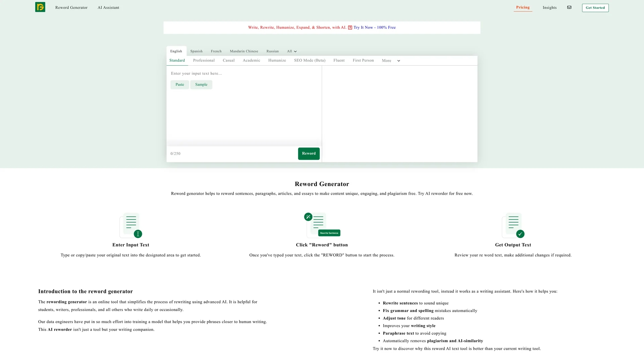Select the SEO Mode (Beta) tab

pos(310,61)
